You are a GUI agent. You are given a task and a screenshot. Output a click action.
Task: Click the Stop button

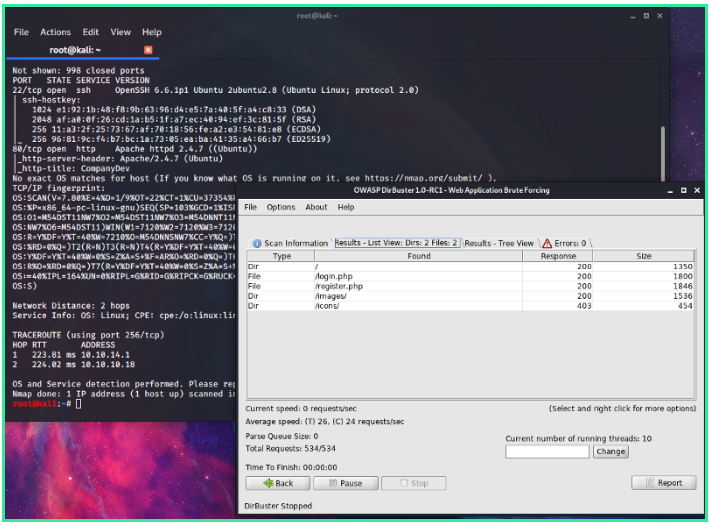[x=413, y=483]
